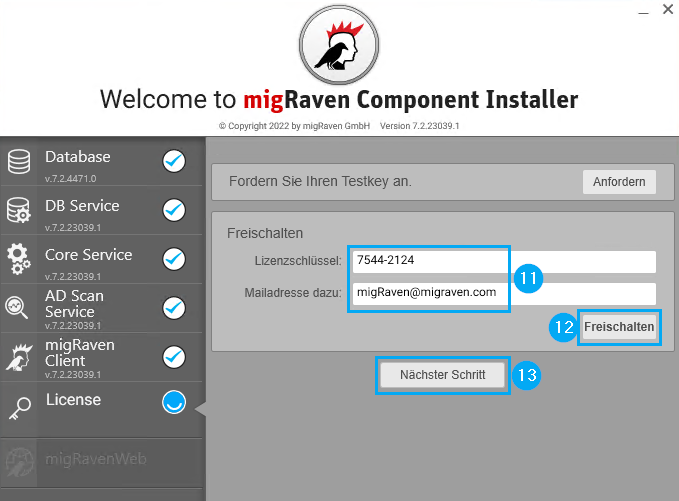Screen dimensions: 679x501
Task: Click 'Fordern Sie Ihren Testkey an.' text
Action: coord(320,181)
